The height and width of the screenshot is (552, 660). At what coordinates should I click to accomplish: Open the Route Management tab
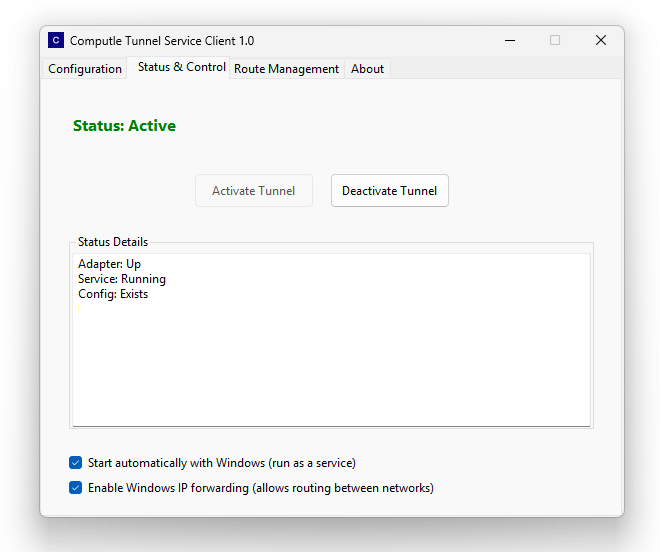click(286, 69)
